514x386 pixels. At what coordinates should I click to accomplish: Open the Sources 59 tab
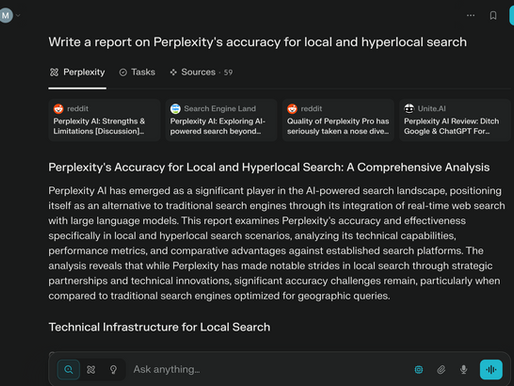(x=201, y=72)
